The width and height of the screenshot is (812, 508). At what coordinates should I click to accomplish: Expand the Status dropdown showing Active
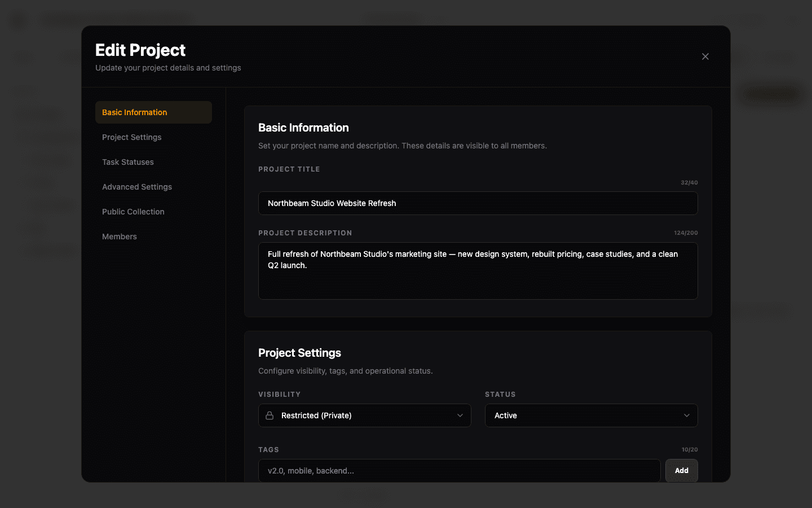(687, 415)
